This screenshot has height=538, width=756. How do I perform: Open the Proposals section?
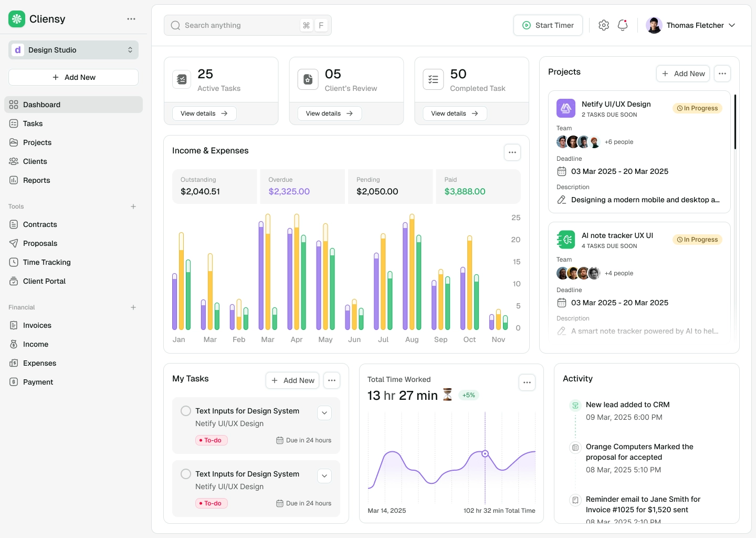coord(39,243)
